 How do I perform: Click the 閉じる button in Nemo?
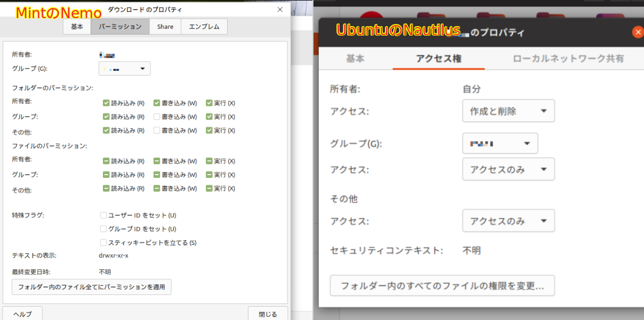pyautogui.click(x=268, y=314)
